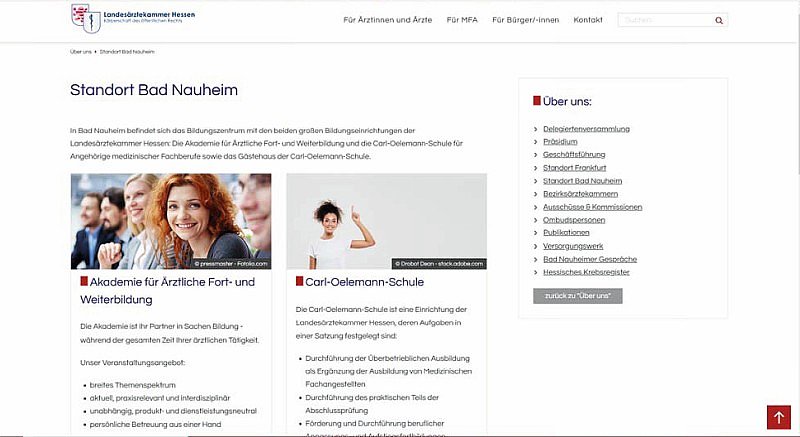This screenshot has width=800, height=437.
Task: Open the Präsidium sidebar link
Action: coord(560,142)
